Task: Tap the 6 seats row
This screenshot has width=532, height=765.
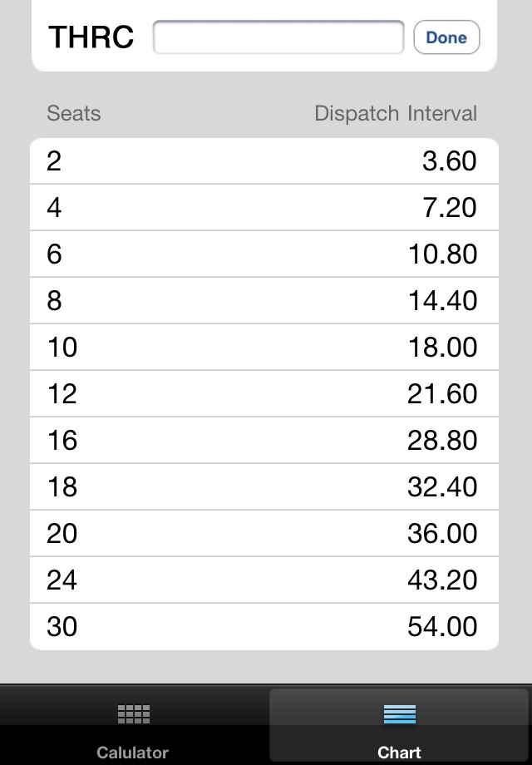Action: (264, 254)
